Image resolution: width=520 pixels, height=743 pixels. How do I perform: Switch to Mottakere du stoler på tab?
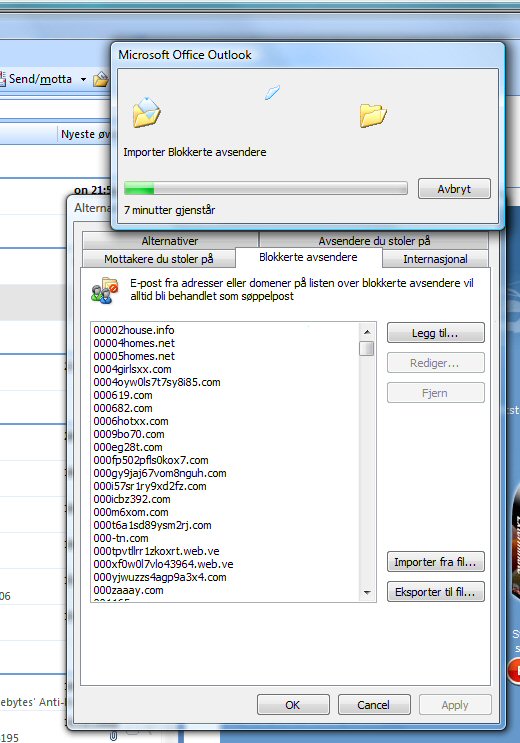coord(159,259)
